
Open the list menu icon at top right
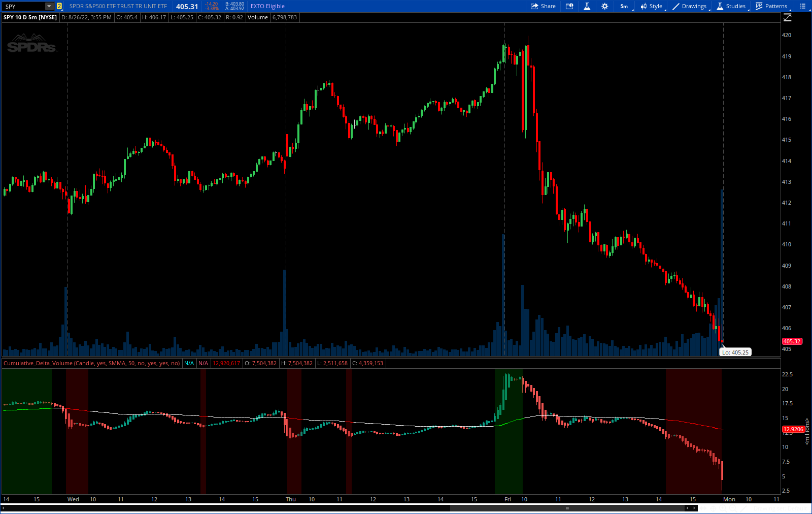coord(802,6)
